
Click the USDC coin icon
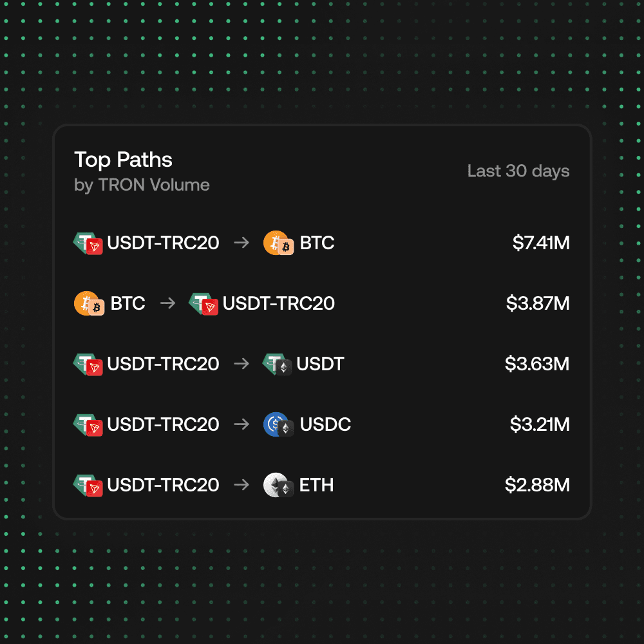click(x=278, y=424)
